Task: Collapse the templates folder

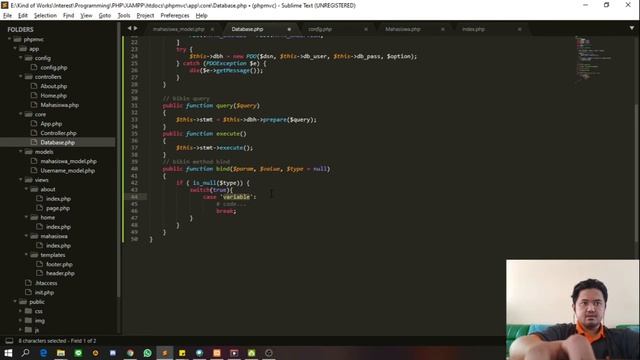Action: pos(27,255)
